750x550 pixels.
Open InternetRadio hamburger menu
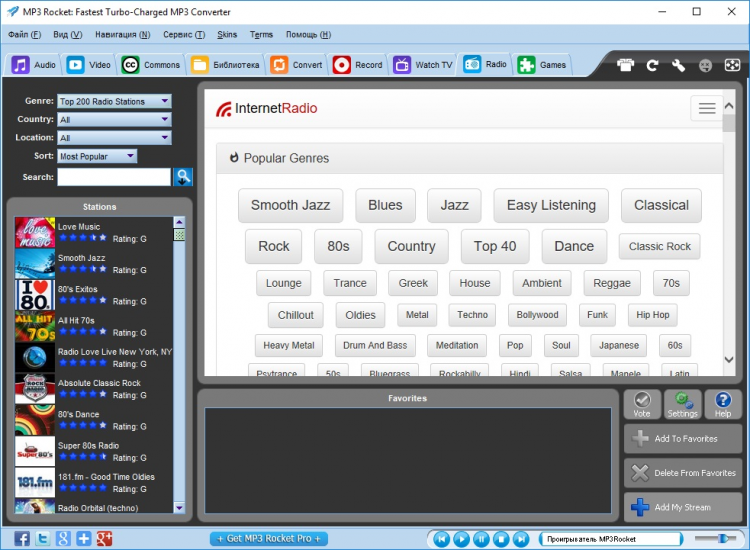(x=707, y=108)
